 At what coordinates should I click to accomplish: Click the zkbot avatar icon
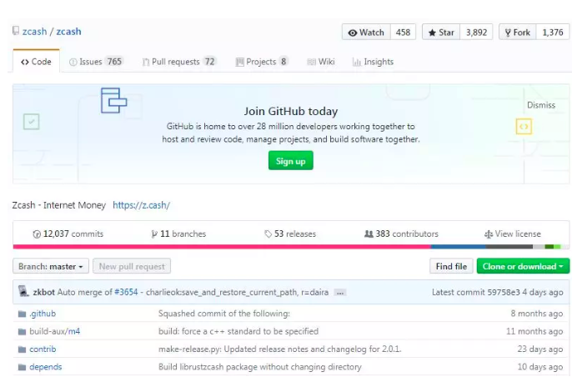pos(23,291)
